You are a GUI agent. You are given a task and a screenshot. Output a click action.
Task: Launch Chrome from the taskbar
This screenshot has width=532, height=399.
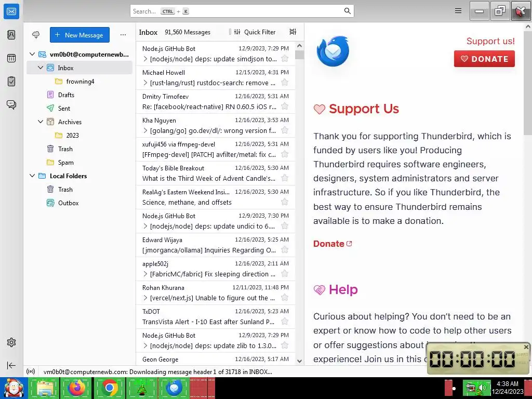[109, 388]
